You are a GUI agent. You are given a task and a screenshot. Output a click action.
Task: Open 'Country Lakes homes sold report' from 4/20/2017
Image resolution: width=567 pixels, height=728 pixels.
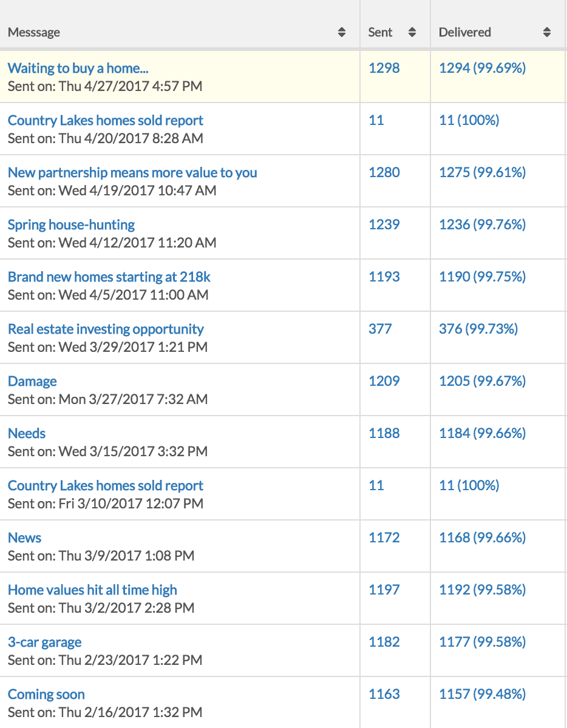(x=106, y=120)
